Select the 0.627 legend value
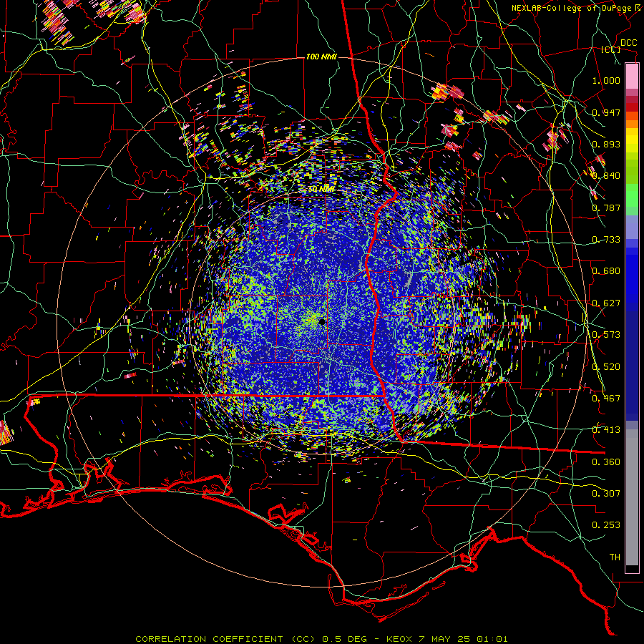The image size is (644, 644). tap(606, 303)
